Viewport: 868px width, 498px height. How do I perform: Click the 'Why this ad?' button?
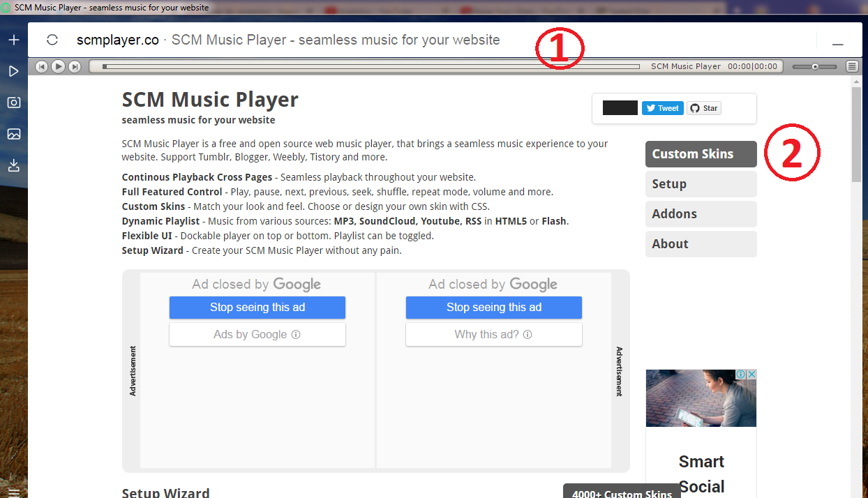(x=494, y=335)
